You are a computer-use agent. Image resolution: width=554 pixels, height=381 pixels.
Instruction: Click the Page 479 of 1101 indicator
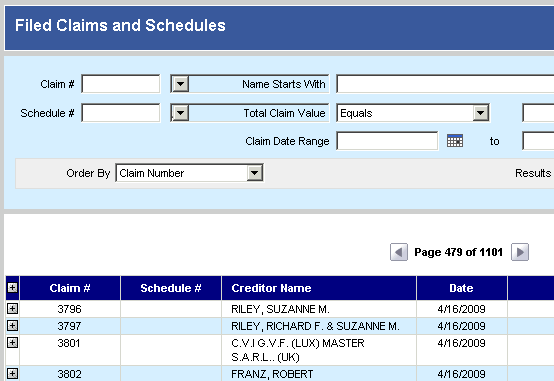(x=459, y=252)
